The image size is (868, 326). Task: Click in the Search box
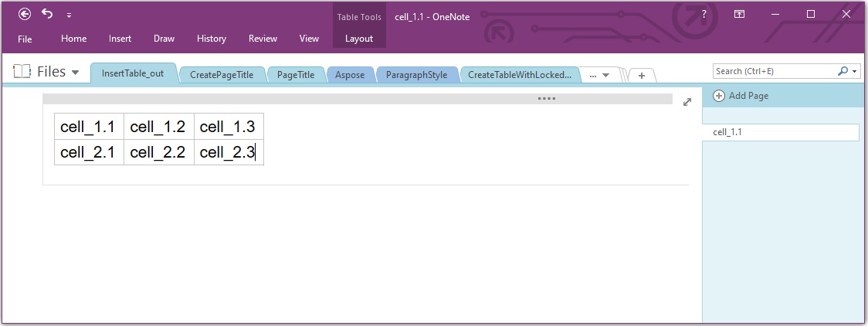[x=772, y=71]
